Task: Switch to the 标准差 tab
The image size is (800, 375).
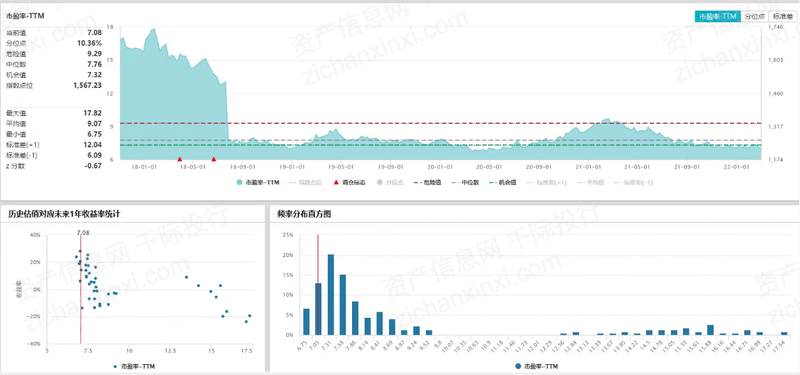Action: (x=782, y=16)
